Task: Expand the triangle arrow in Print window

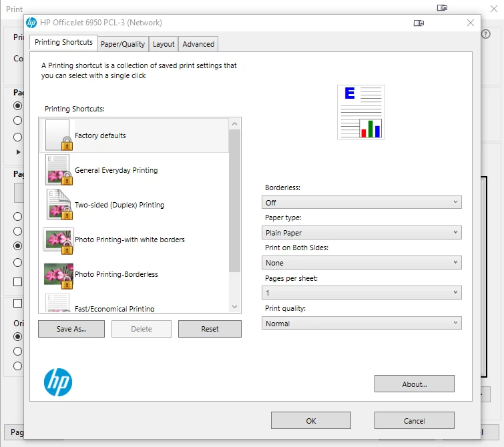Action: click(18, 152)
